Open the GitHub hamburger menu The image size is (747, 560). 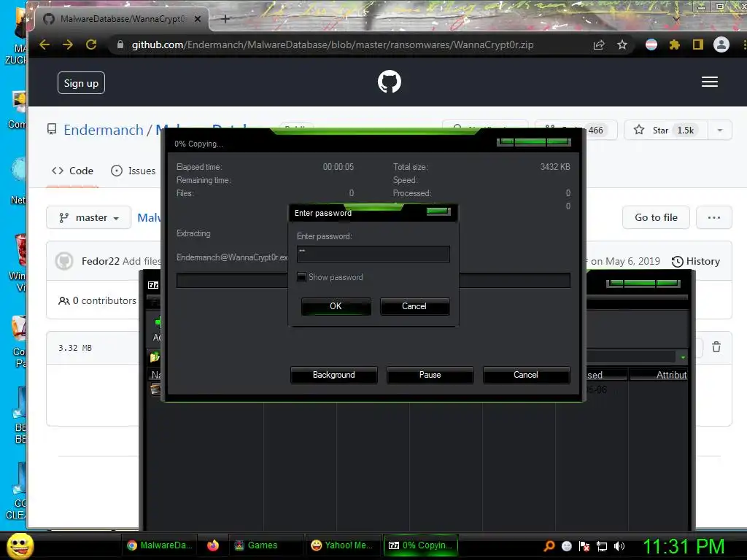710,82
